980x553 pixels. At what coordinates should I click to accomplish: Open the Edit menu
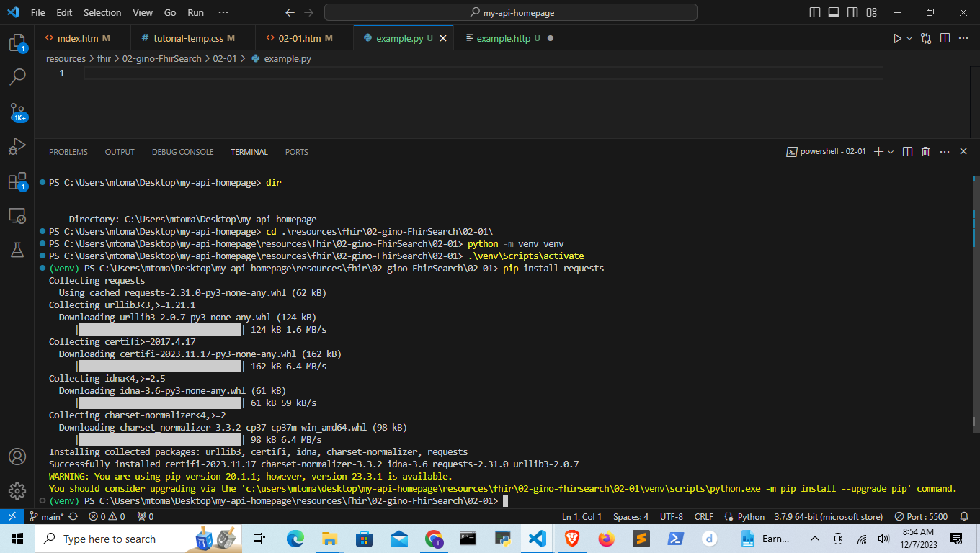[64, 12]
